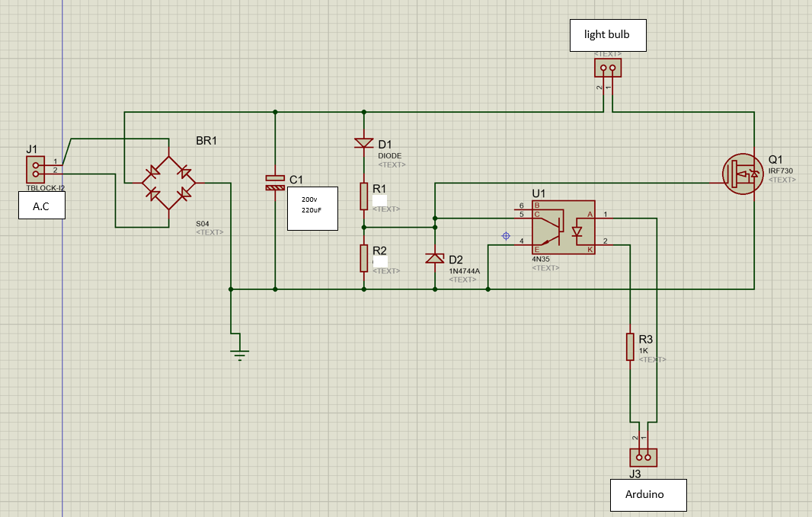Select the R3 1K resistor

coord(630,346)
